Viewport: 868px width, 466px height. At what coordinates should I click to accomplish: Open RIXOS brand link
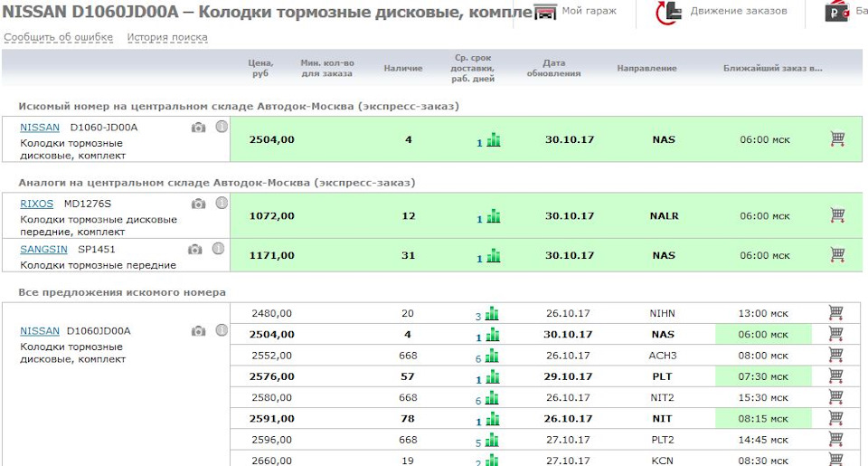tap(36, 204)
